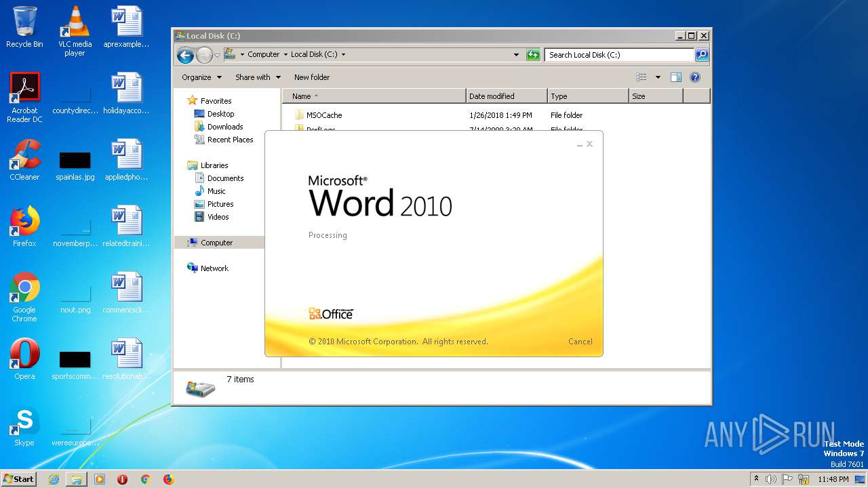
Task: Open Explorer help question mark icon
Action: 695,77
